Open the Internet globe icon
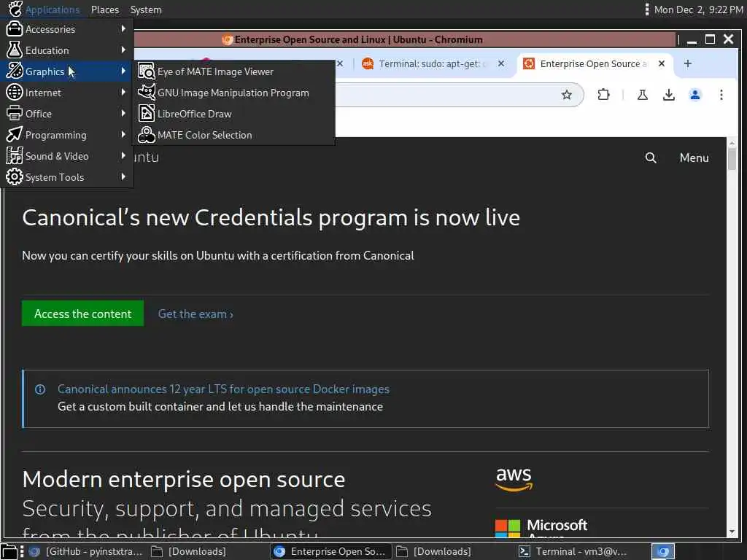The width and height of the screenshot is (747, 560). click(x=15, y=92)
